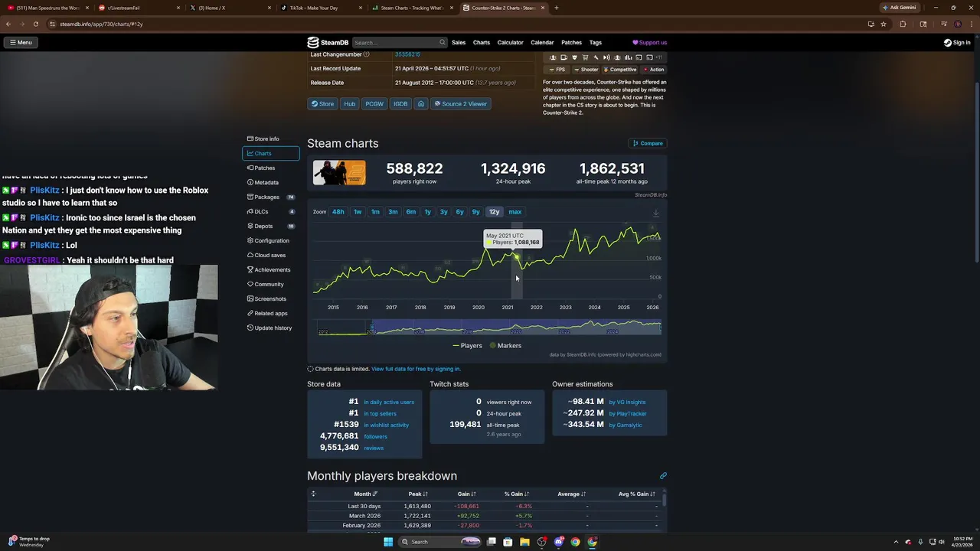The height and width of the screenshot is (551, 980).
Task: Open the Patches sidebar section
Action: tap(270, 168)
